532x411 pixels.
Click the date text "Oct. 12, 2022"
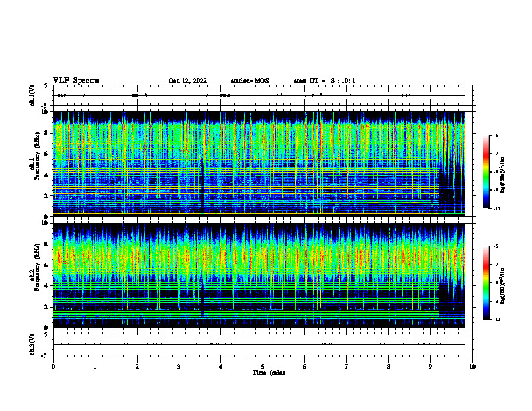click(x=187, y=81)
